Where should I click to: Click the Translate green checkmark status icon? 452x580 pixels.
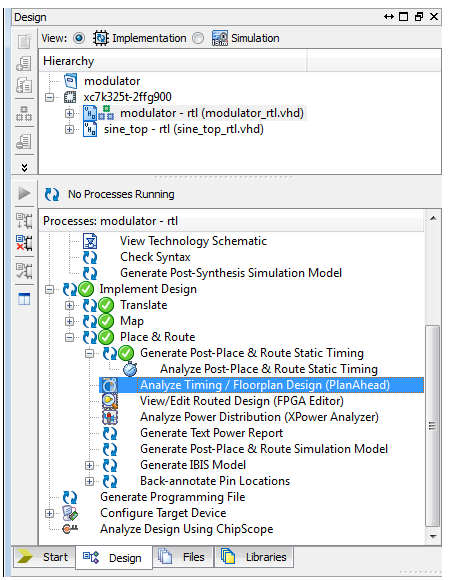[x=106, y=305]
